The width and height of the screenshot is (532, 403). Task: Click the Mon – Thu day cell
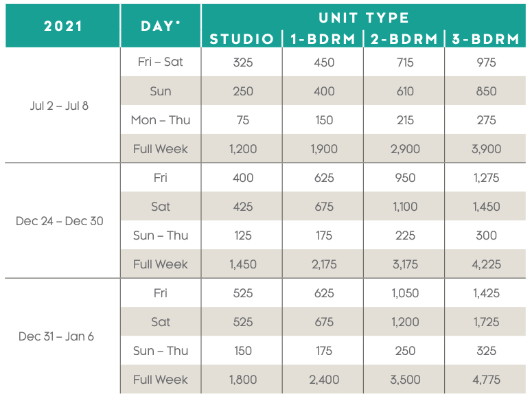coord(161,120)
